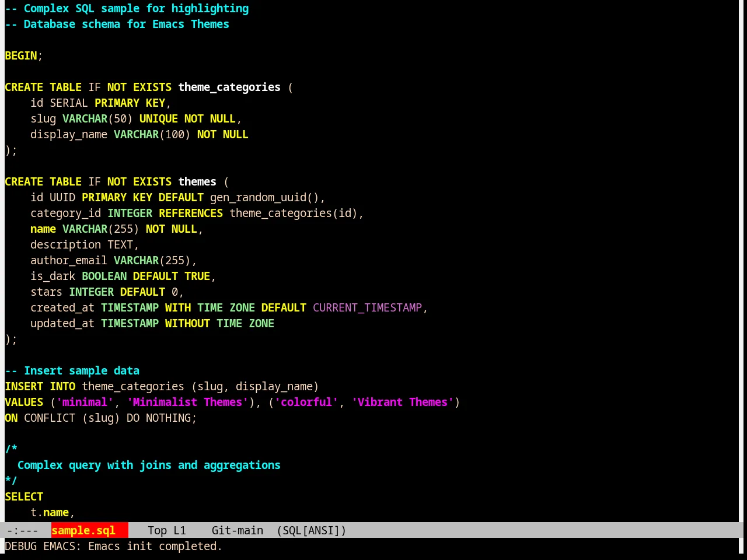Screen dimensions: 747x560
Task: Click the REFERENCES keyword
Action: (x=191, y=213)
